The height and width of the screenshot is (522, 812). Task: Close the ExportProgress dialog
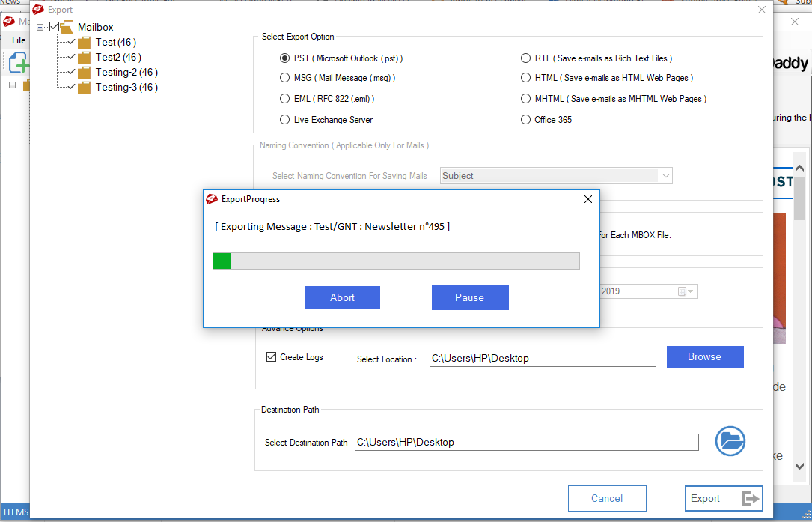pyautogui.click(x=587, y=199)
